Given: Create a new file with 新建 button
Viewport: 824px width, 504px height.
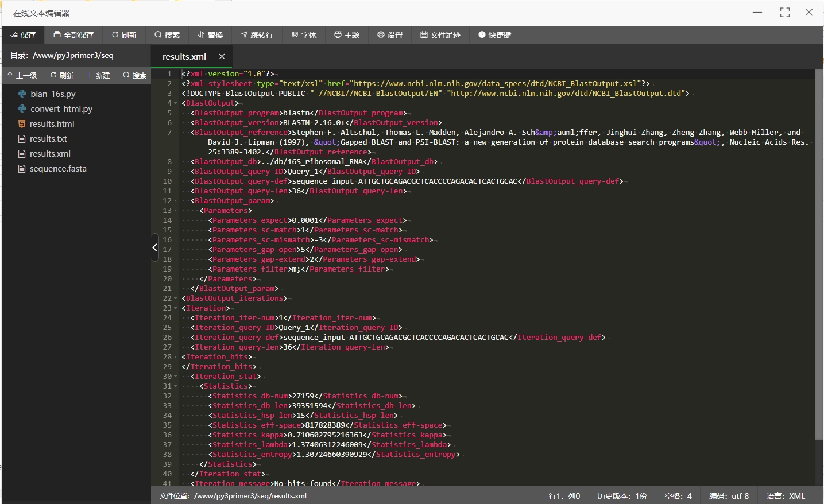Looking at the screenshot, I should pyautogui.click(x=98, y=75).
